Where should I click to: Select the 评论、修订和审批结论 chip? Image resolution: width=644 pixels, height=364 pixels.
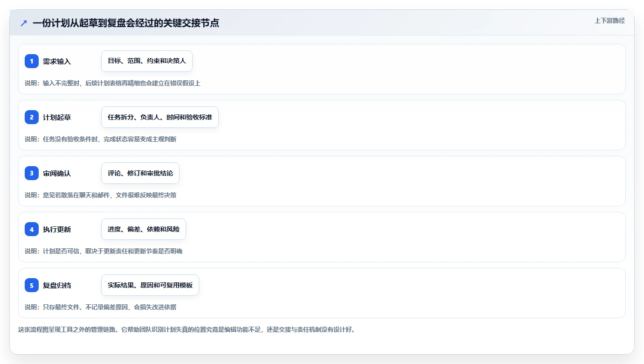(140, 173)
